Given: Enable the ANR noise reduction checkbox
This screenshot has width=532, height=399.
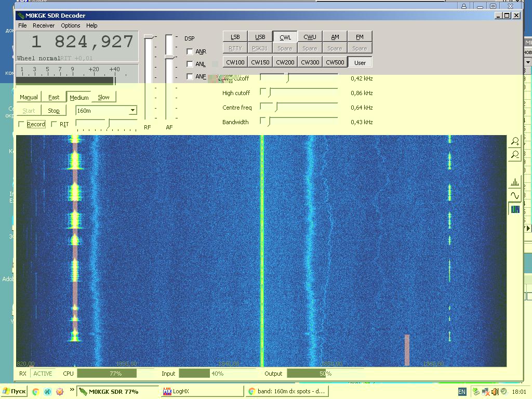Looking at the screenshot, I should [x=190, y=51].
